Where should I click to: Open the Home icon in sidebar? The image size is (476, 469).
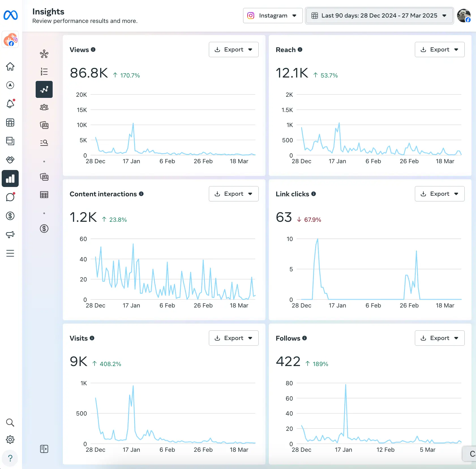pyautogui.click(x=10, y=66)
